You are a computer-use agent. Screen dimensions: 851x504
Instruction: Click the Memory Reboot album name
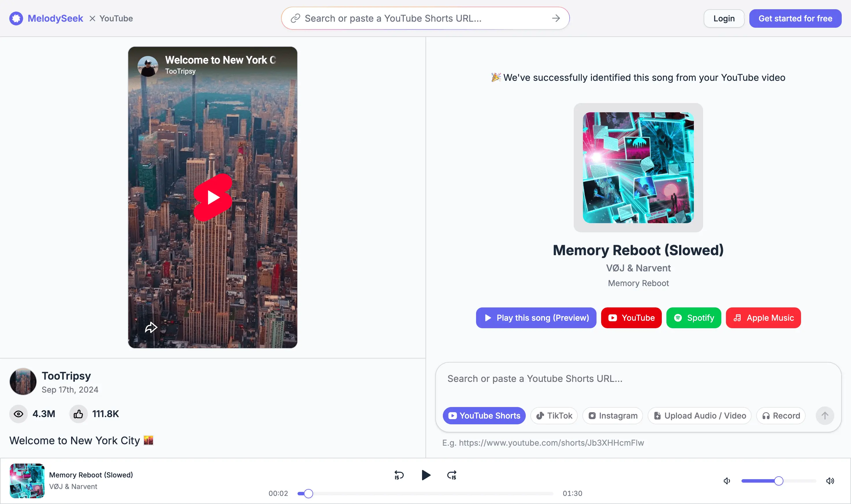point(638,283)
